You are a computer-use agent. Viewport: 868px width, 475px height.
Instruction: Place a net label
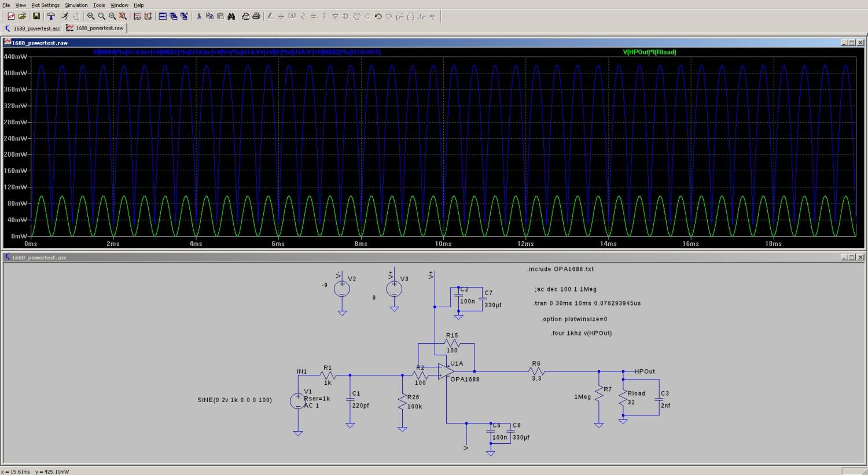pos(292,16)
